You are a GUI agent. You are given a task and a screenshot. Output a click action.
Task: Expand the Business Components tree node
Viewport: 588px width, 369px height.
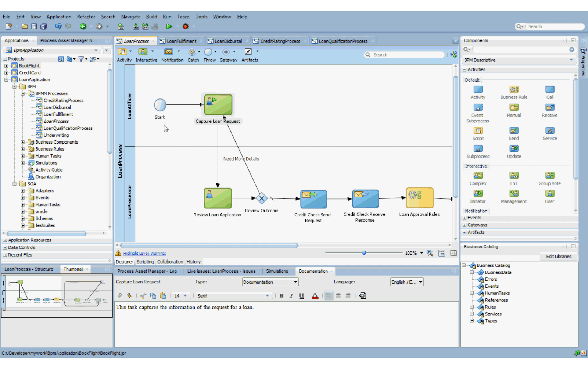[23, 142]
